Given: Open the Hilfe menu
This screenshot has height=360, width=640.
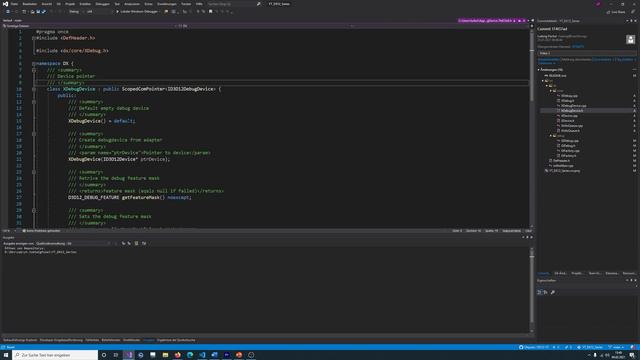Looking at the screenshot, I should click(x=199, y=4).
